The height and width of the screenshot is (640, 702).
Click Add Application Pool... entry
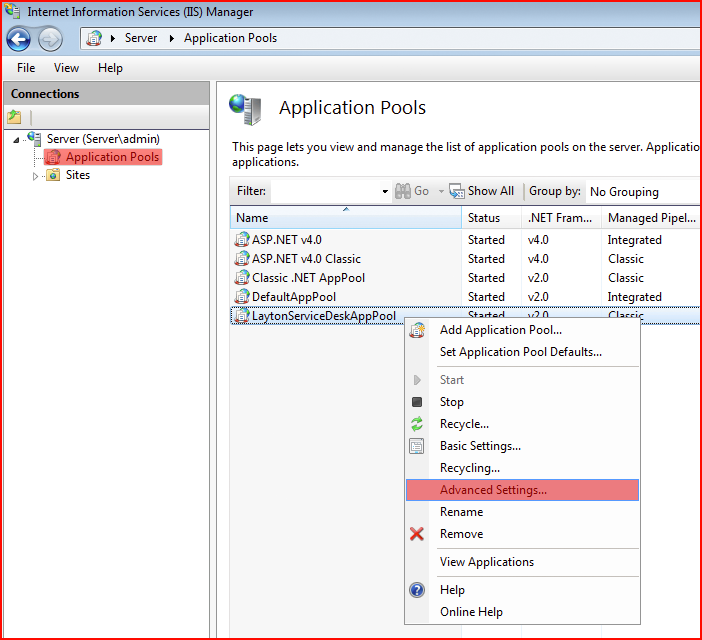[522, 330]
